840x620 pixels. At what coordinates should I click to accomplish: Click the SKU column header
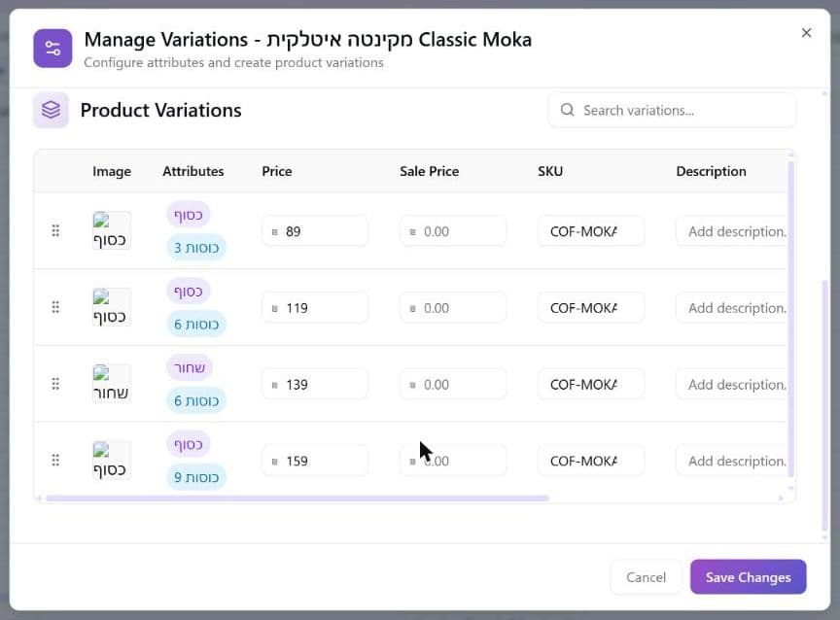[x=550, y=171]
